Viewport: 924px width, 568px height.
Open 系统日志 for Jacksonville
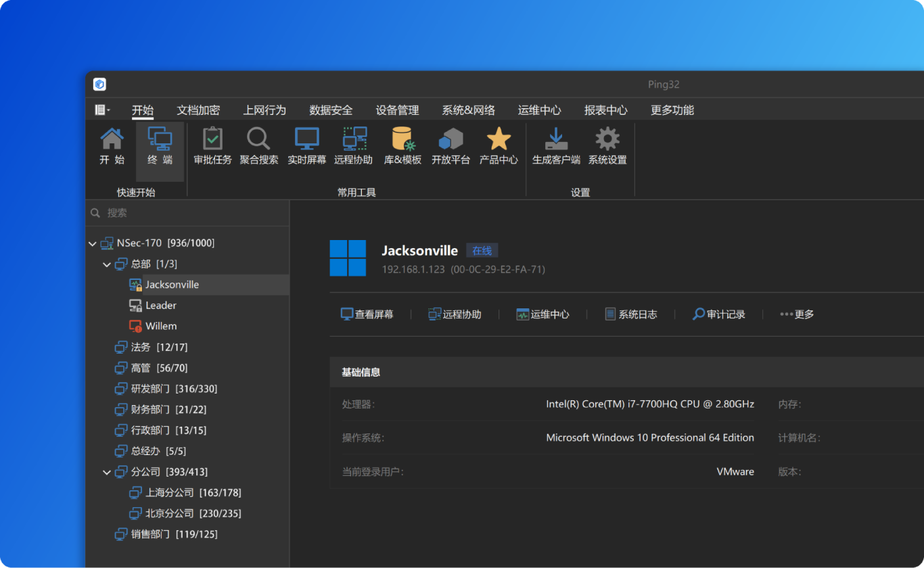(630, 314)
